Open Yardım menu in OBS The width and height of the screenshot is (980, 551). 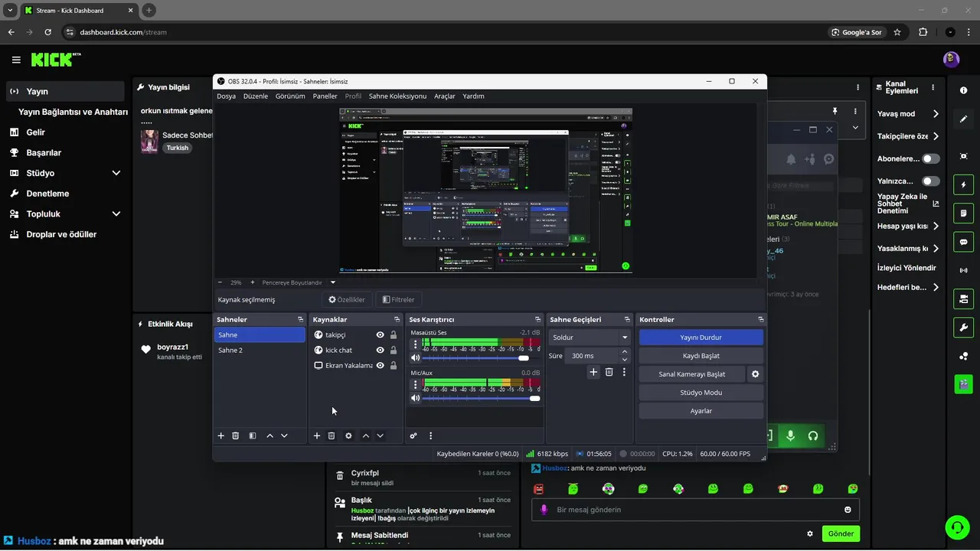click(x=473, y=96)
